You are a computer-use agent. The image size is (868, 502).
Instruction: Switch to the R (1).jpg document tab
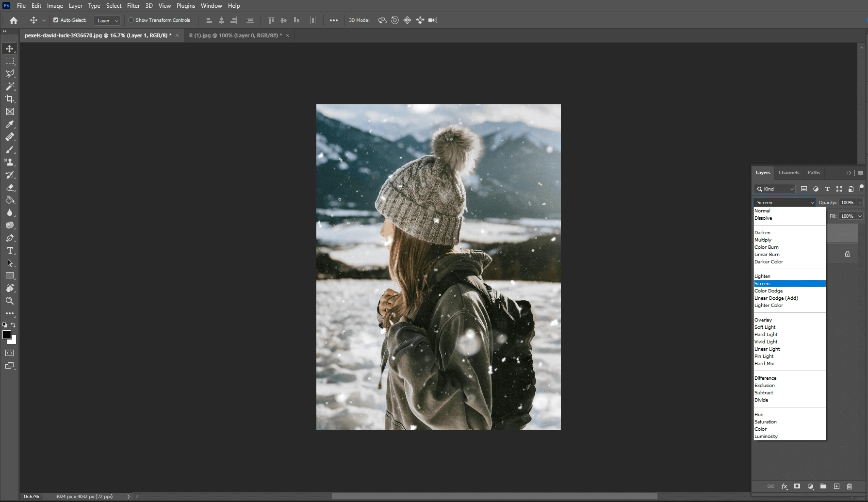click(235, 35)
